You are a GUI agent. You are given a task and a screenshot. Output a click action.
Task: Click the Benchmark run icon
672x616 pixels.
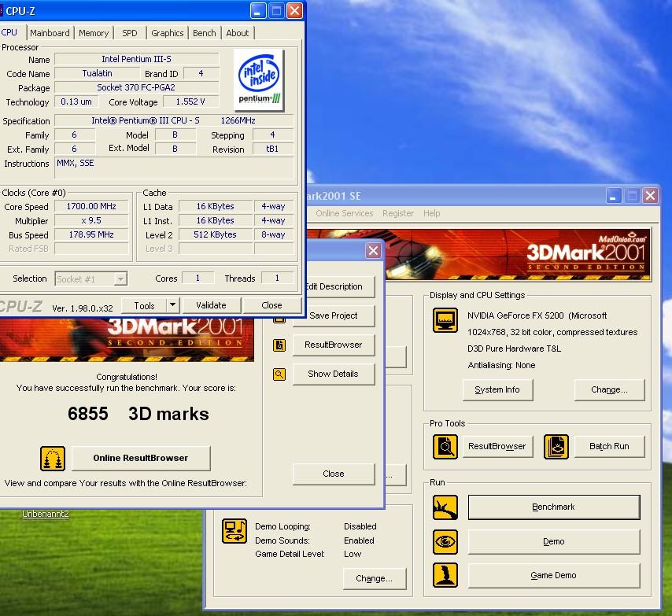(445, 507)
